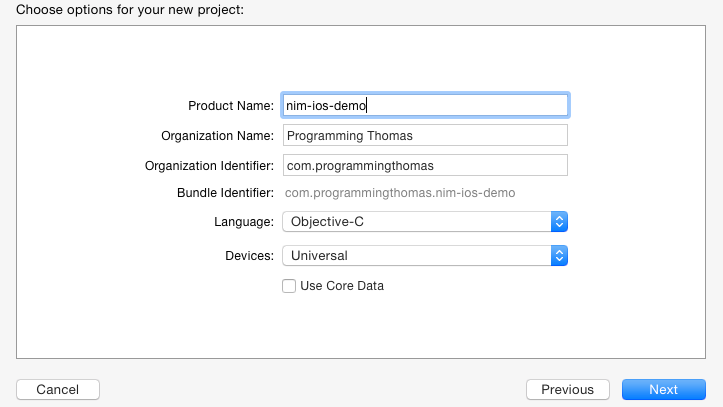
Task: Proceed with the Next button
Action: (x=664, y=389)
